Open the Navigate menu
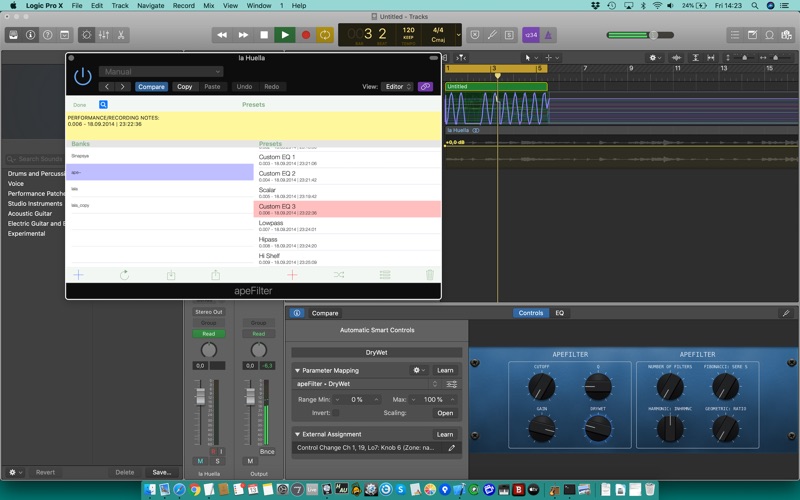 151,6
